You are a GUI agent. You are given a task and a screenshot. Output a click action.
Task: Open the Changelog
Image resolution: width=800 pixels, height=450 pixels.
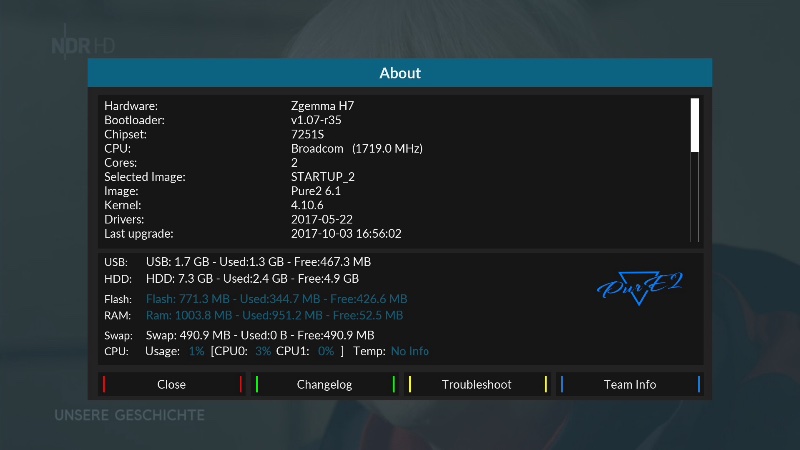(x=324, y=384)
